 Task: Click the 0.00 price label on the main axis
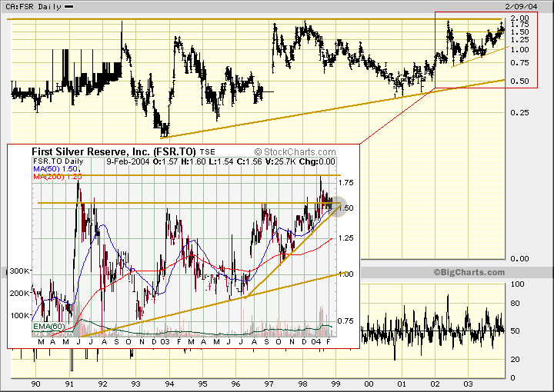(x=519, y=258)
